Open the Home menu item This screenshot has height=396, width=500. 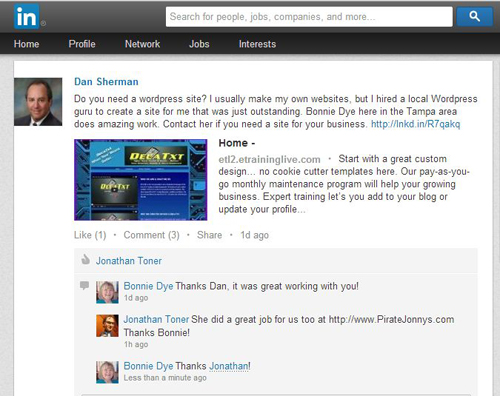point(26,44)
